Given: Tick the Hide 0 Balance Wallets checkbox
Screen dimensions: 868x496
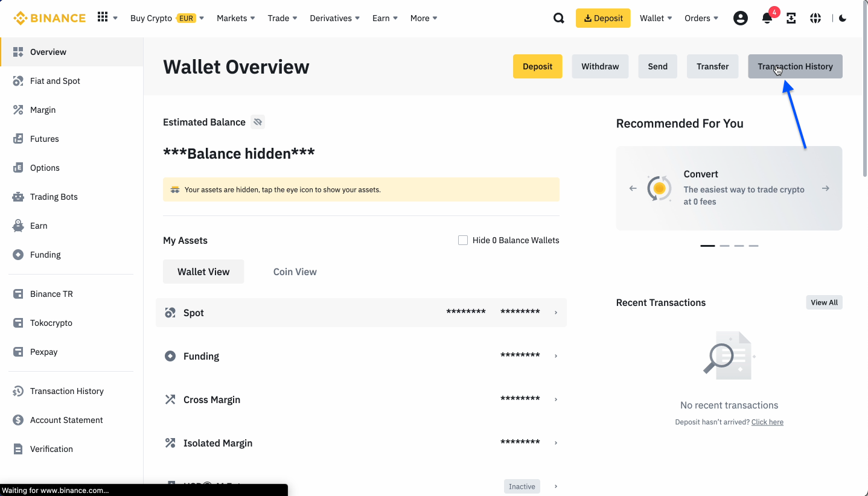Looking at the screenshot, I should pyautogui.click(x=463, y=240).
